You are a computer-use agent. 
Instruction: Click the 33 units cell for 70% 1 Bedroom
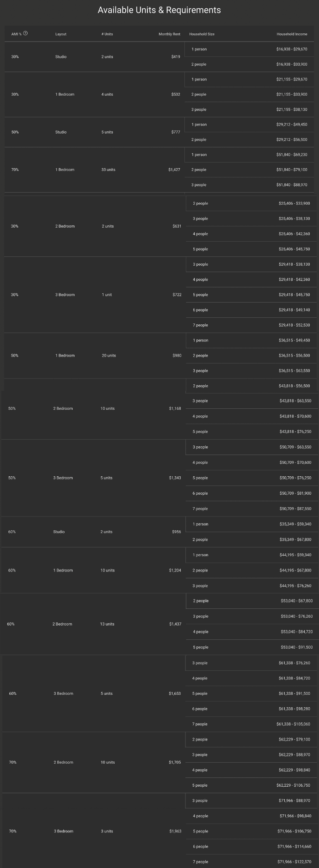(x=108, y=170)
